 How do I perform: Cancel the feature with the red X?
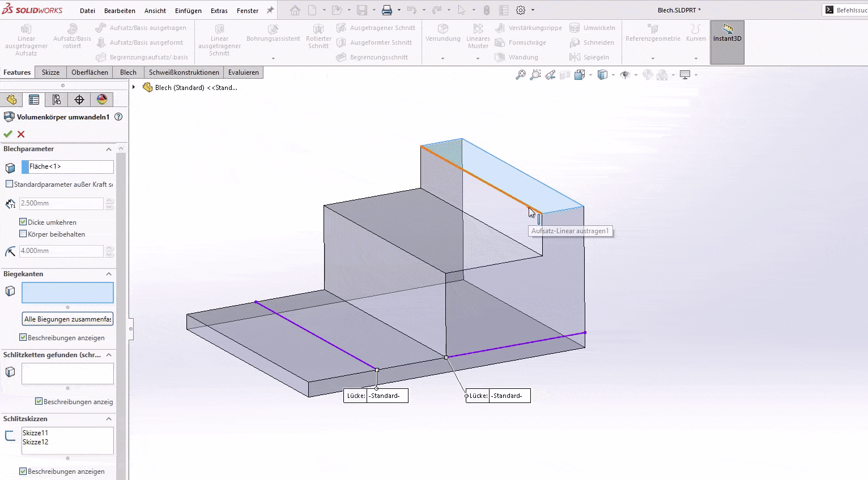point(21,134)
